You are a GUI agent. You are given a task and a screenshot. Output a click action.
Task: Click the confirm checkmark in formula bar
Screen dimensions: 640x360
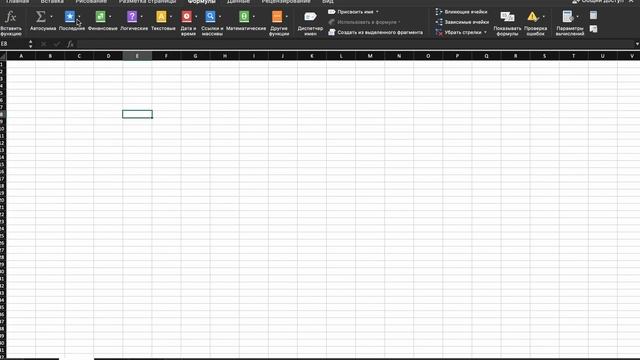(57, 44)
